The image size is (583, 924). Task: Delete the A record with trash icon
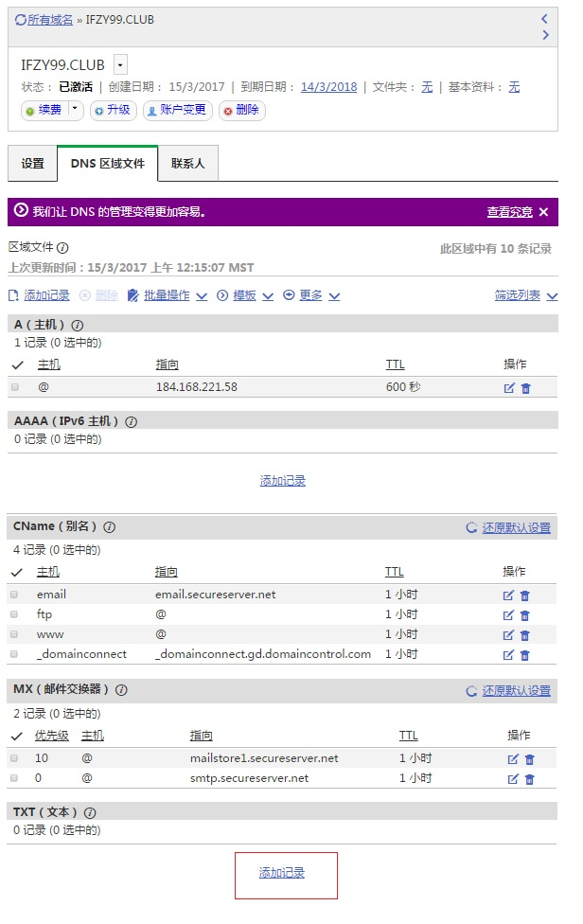[526, 388]
